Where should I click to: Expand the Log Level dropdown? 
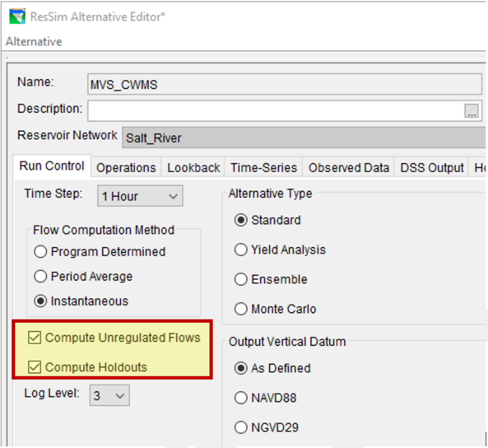pos(109,396)
